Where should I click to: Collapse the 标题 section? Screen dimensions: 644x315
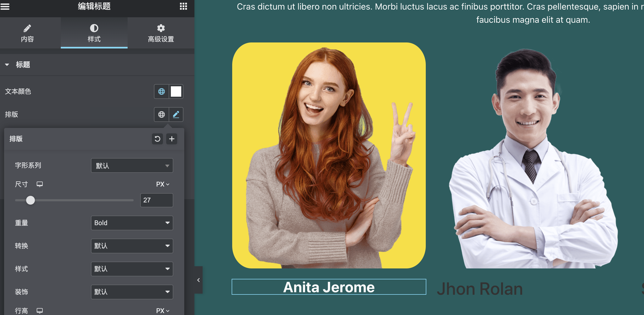[x=97, y=65]
